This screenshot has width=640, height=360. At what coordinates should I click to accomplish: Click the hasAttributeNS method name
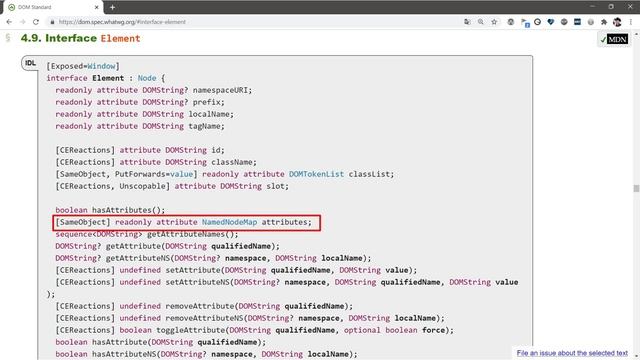click(124, 354)
